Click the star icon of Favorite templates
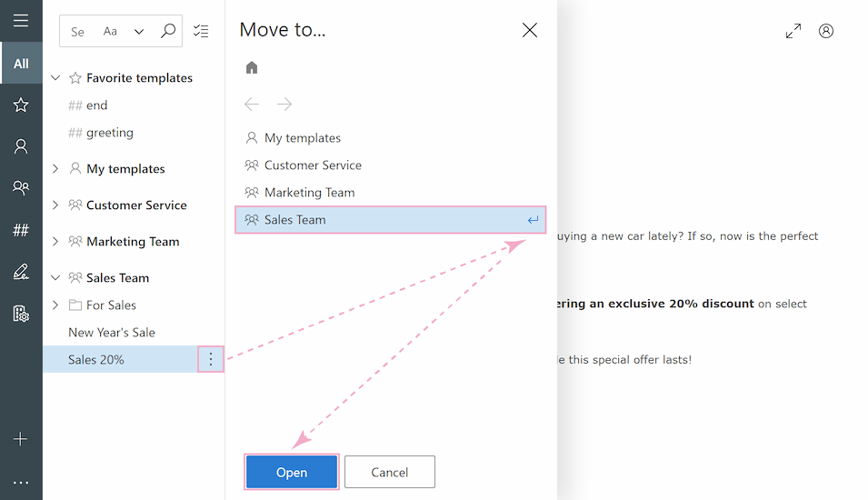This screenshot has width=868, height=500. click(75, 77)
